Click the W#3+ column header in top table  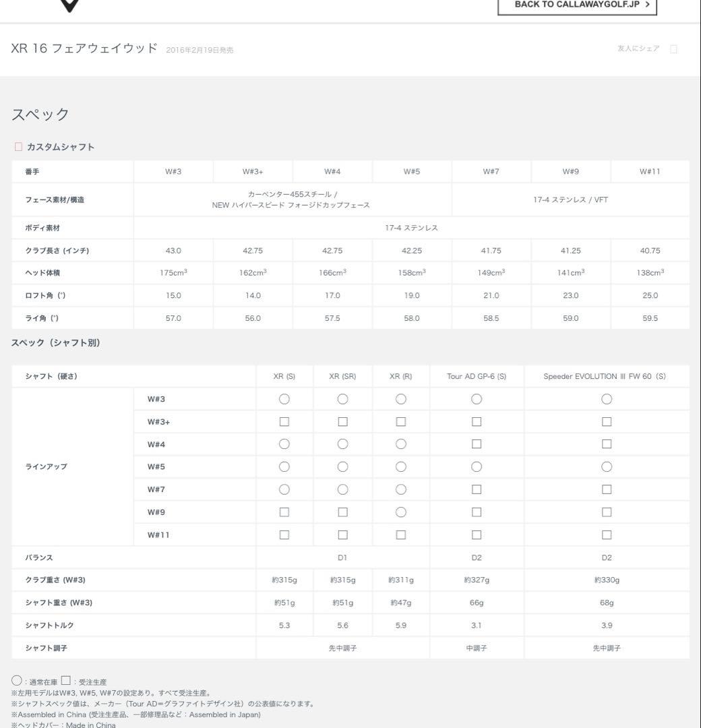(253, 172)
